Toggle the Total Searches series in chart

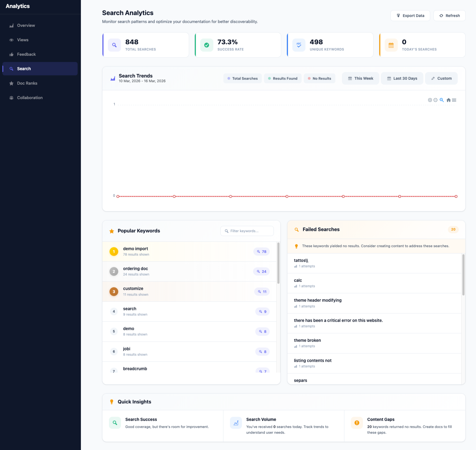(242, 79)
